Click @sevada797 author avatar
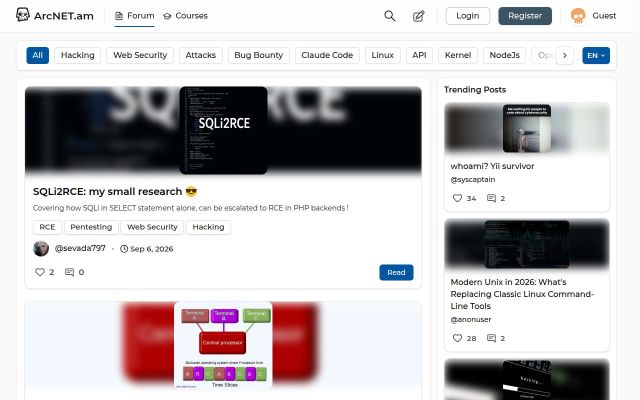 coord(41,249)
